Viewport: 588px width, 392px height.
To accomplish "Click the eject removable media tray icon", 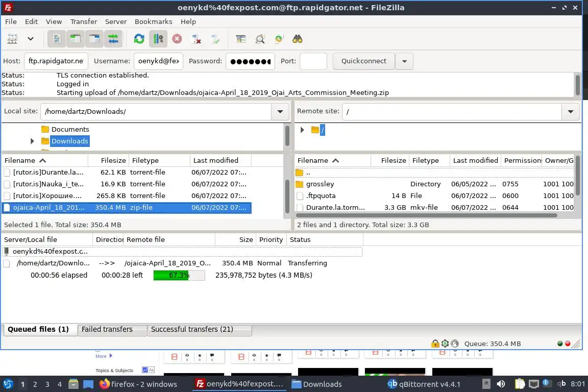I will click(486, 384).
